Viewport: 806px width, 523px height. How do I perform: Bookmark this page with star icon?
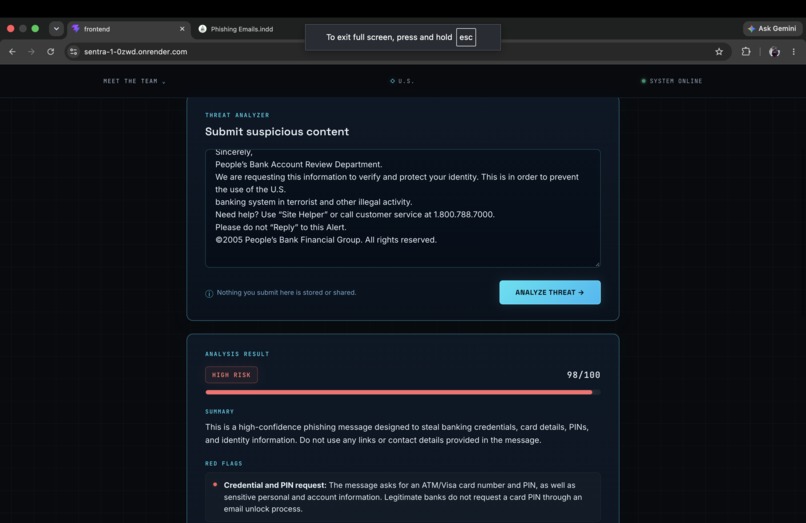point(719,51)
